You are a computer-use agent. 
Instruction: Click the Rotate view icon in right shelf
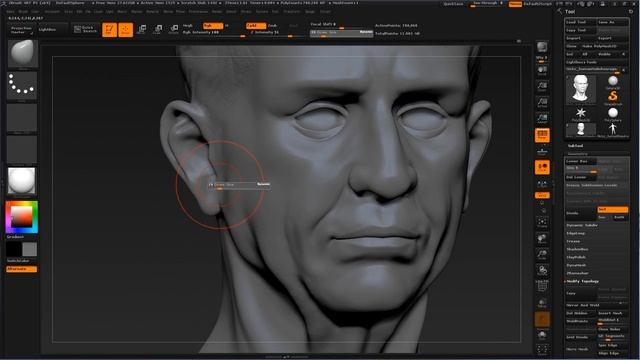(x=542, y=271)
